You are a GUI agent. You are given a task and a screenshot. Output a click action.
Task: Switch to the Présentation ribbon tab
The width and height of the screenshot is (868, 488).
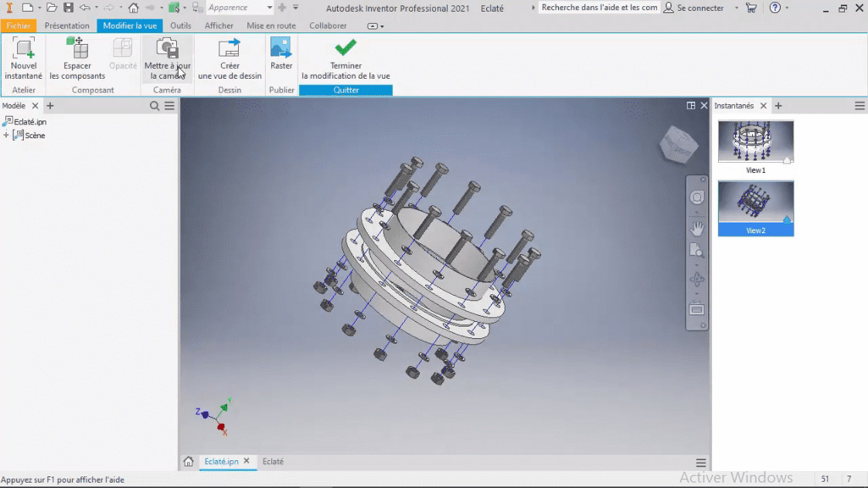click(67, 25)
